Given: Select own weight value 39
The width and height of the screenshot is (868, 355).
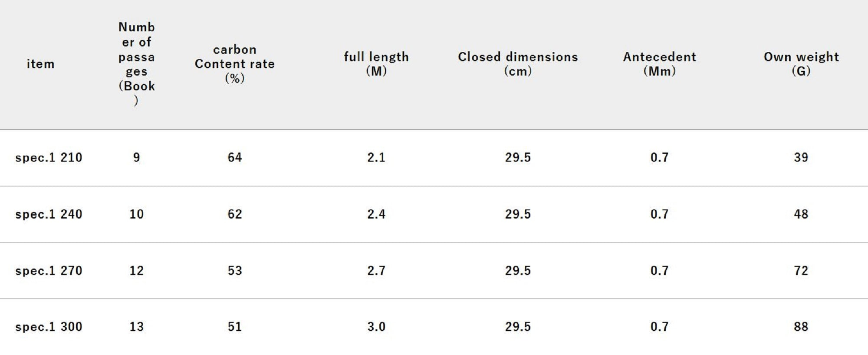Looking at the screenshot, I should pyautogui.click(x=801, y=157).
